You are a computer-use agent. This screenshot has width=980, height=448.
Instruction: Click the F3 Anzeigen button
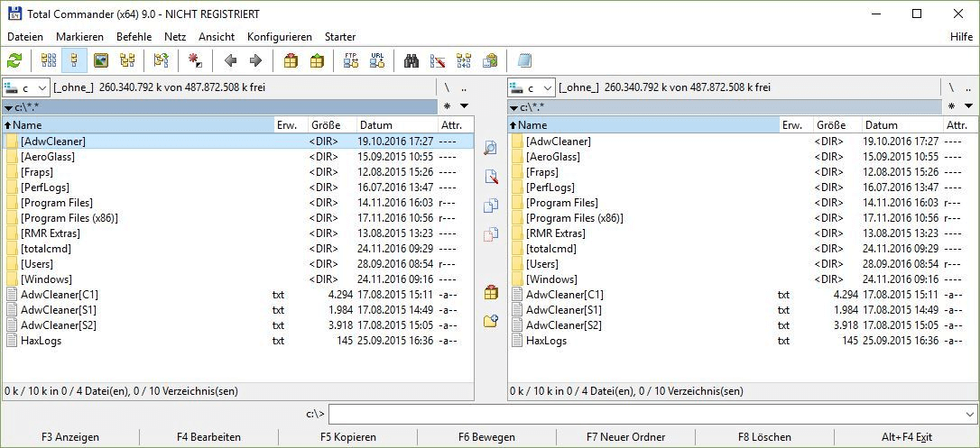click(x=70, y=437)
